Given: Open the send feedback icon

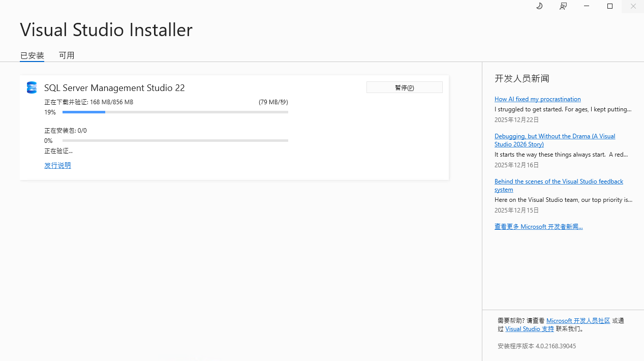Looking at the screenshot, I should click(x=563, y=6).
